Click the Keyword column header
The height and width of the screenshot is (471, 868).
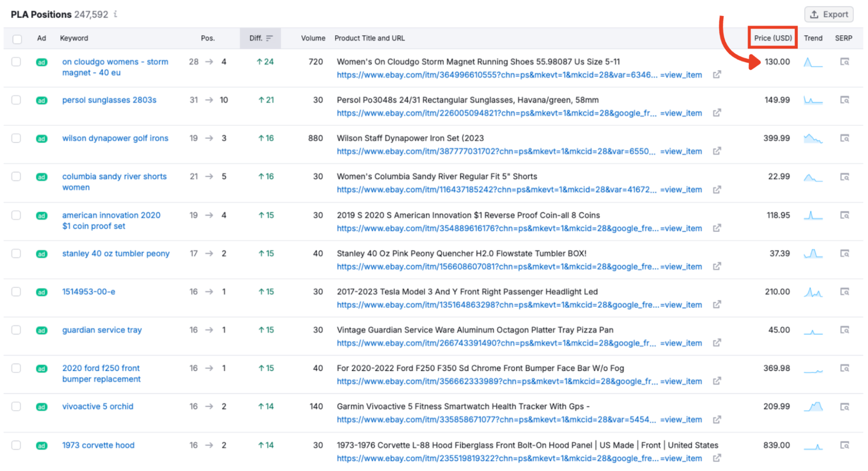74,38
